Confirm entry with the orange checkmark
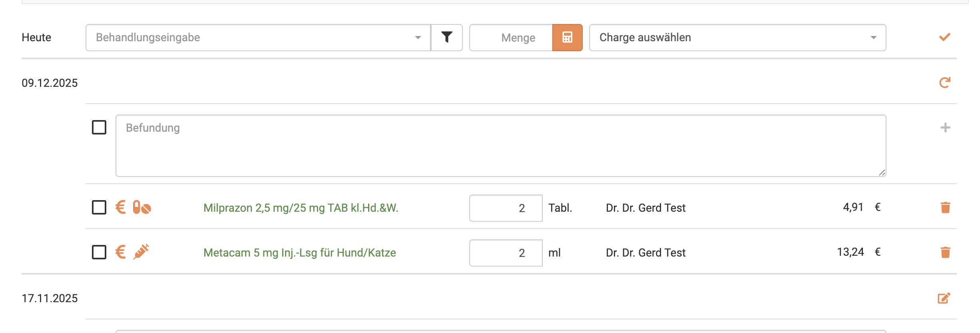 [944, 37]
